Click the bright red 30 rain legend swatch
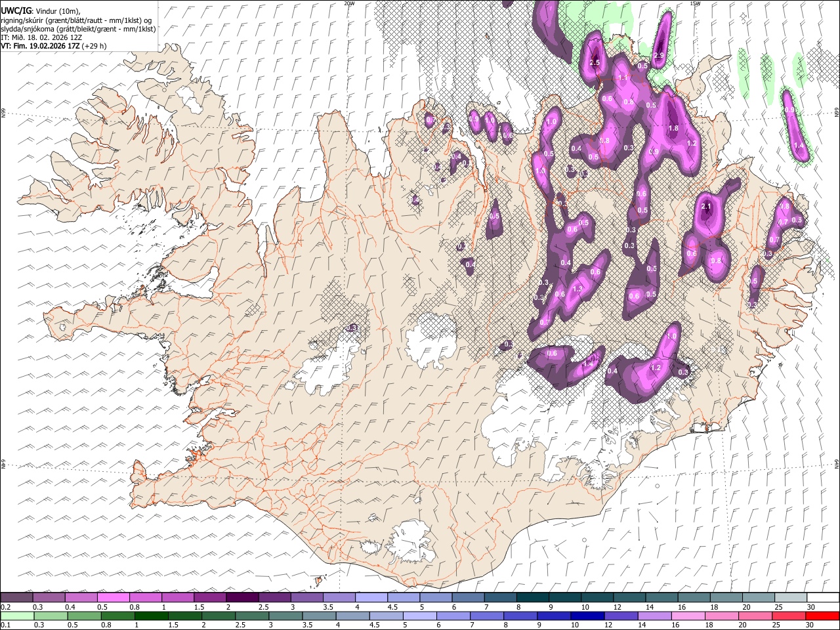Screen dimensions: 840x630 822,616
